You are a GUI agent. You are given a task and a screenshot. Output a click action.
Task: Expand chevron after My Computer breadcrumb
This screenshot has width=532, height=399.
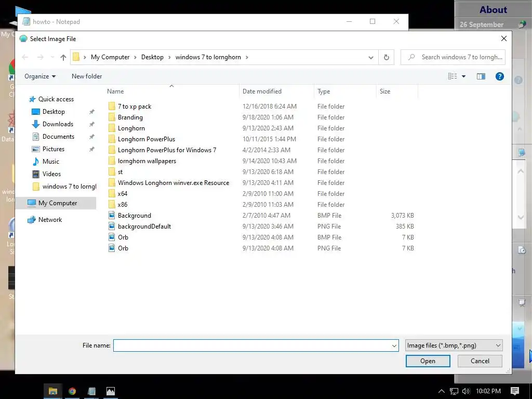[x=135, y=57]
